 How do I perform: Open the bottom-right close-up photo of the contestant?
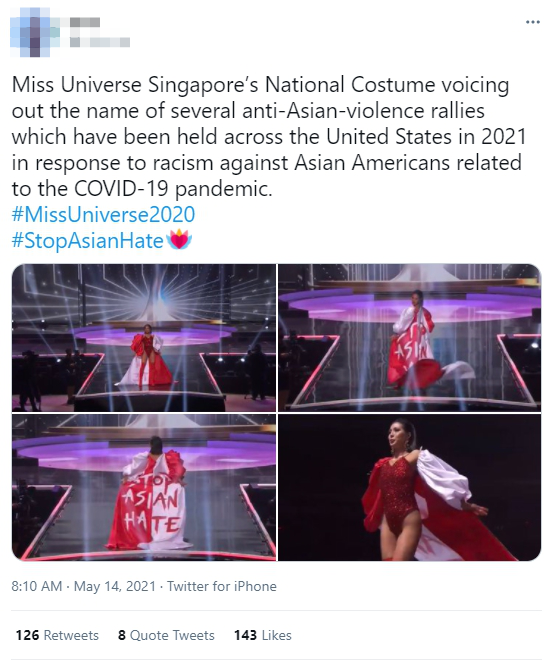point(410,487)
